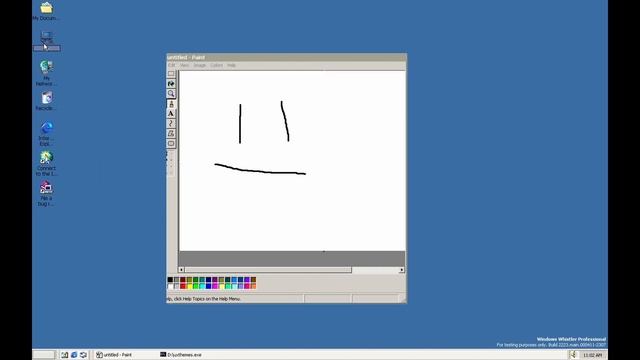Launch Internet Explorer from quick launch
The width and height of the screenshot is (640, 360).
click(x=74, y=355)
